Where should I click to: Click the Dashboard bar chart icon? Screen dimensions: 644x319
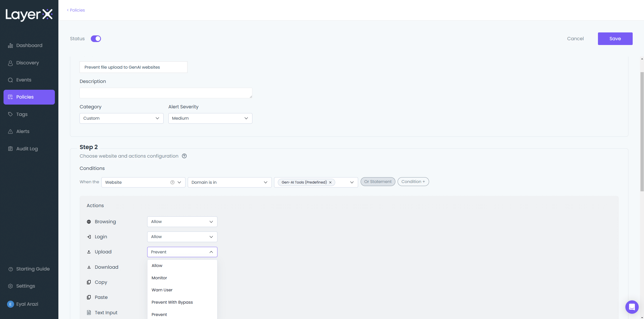(x=10, y=45)
